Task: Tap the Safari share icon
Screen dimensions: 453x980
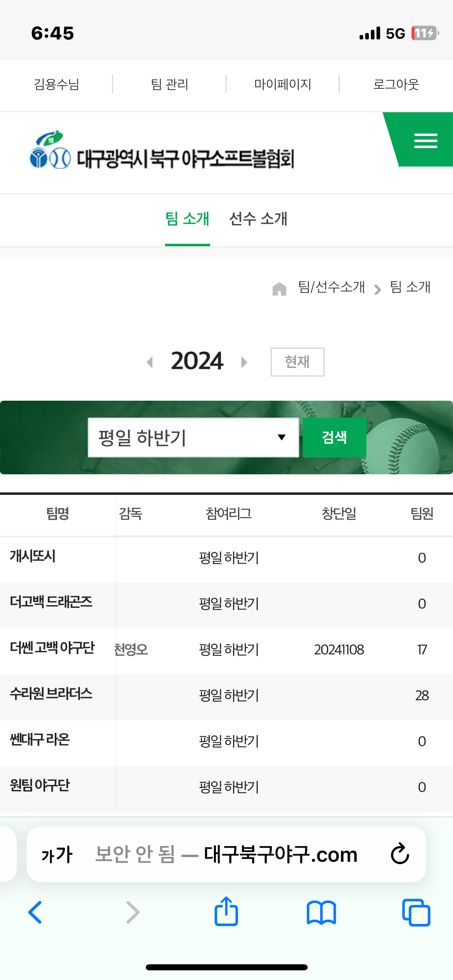Action: click(226, 912)
